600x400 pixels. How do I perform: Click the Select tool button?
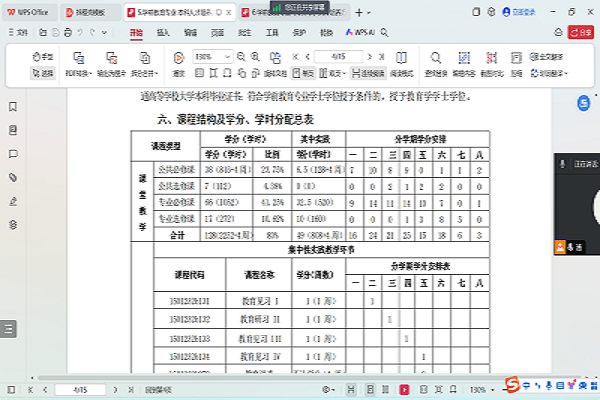(42, 73)
